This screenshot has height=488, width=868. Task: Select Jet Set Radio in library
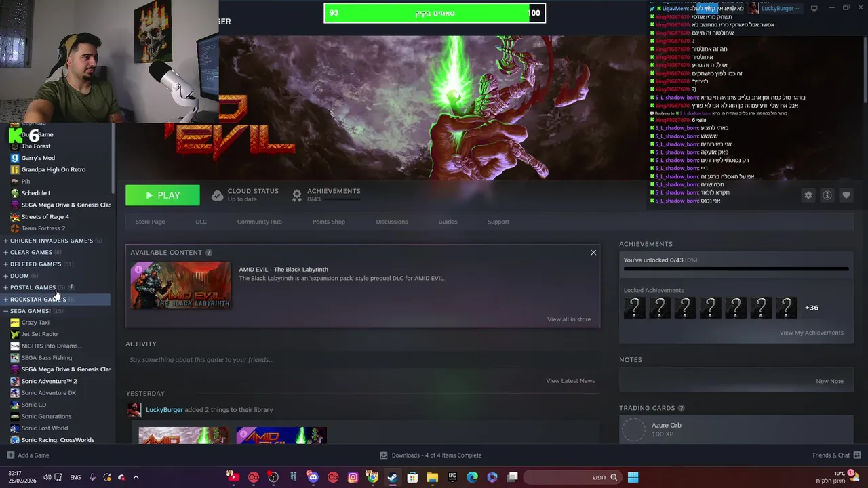tap(39, 334)
